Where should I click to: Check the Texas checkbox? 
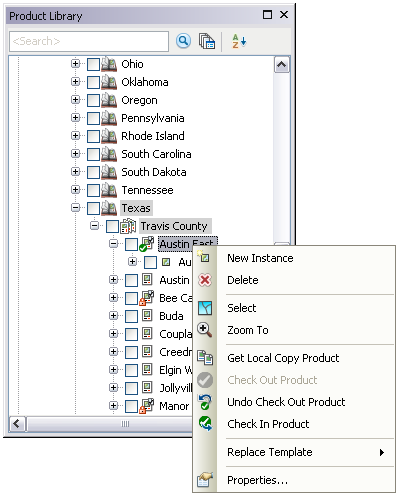93,208
